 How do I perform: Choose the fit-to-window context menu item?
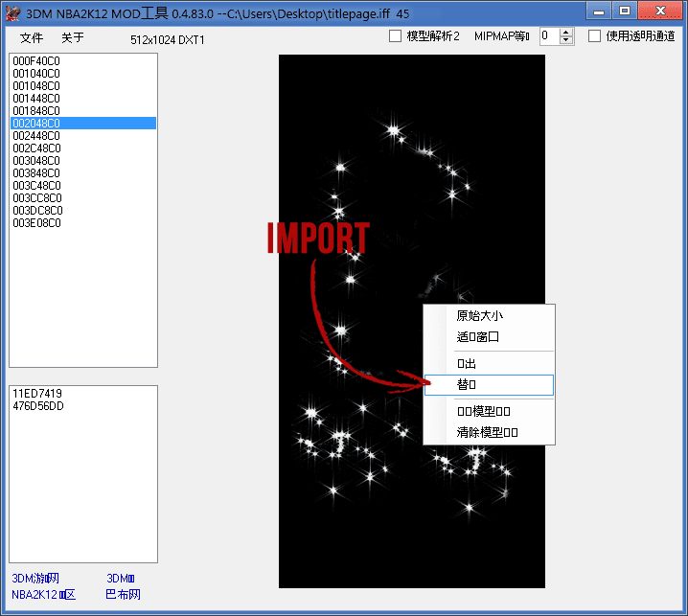click(x=489, y=336)
